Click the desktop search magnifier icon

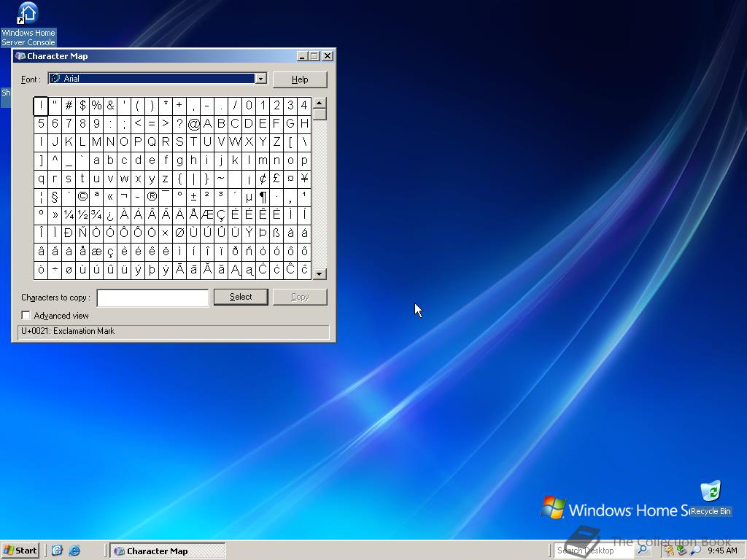[642, 550]
